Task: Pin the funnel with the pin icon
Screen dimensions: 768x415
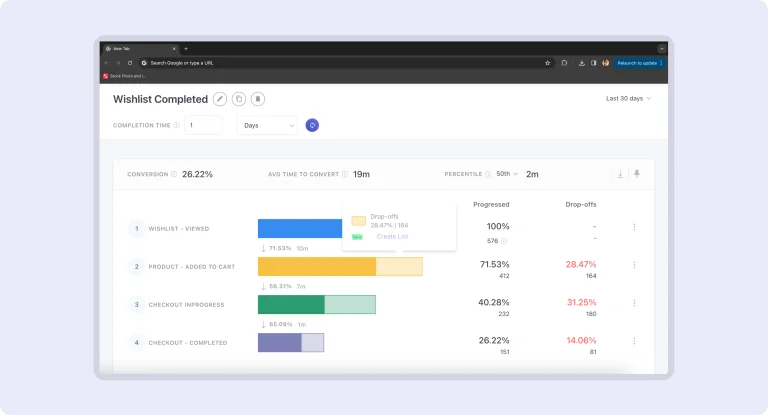Action: [x=637, y=174]
